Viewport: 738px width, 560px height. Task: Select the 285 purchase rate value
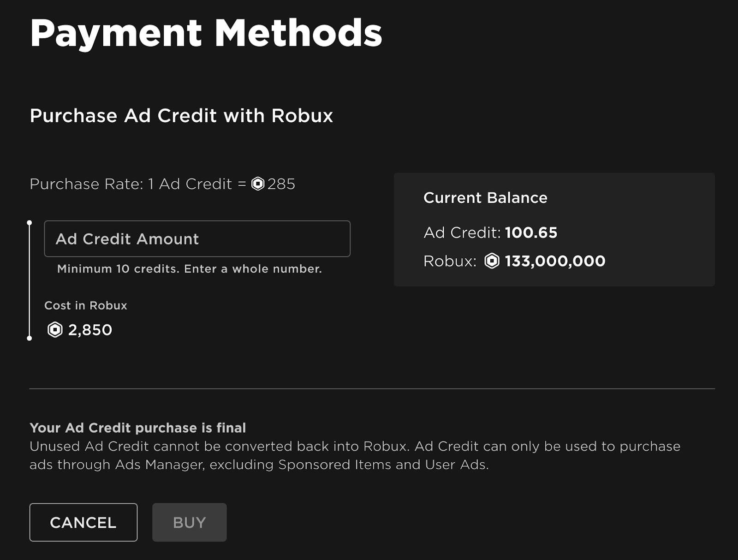click(x=281, y=184)
